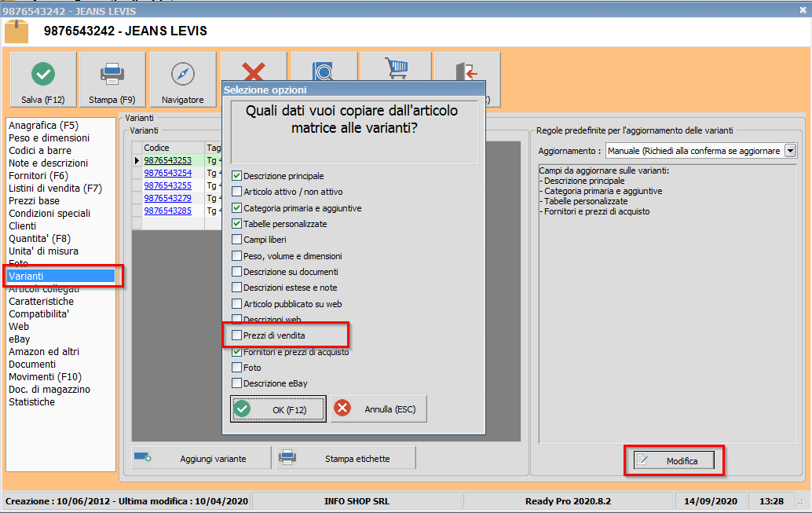This screenshot has width=812, height=513.
Task: Open variant code 9876543279 link
Action: 168,198
